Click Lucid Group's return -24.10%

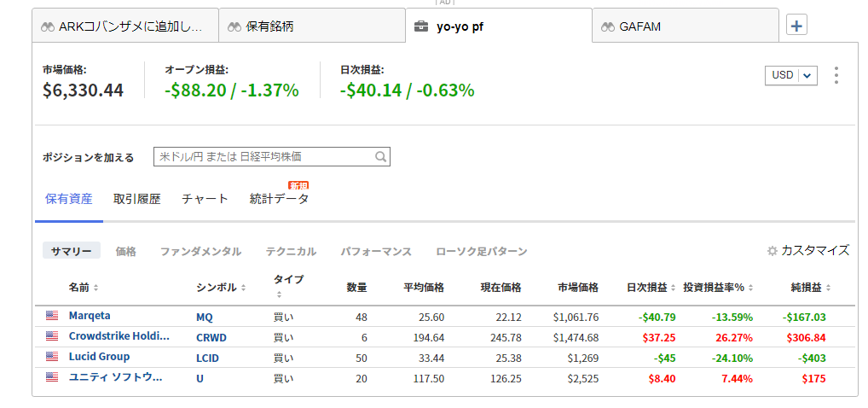pyautogui.click(x=732, y=358)
